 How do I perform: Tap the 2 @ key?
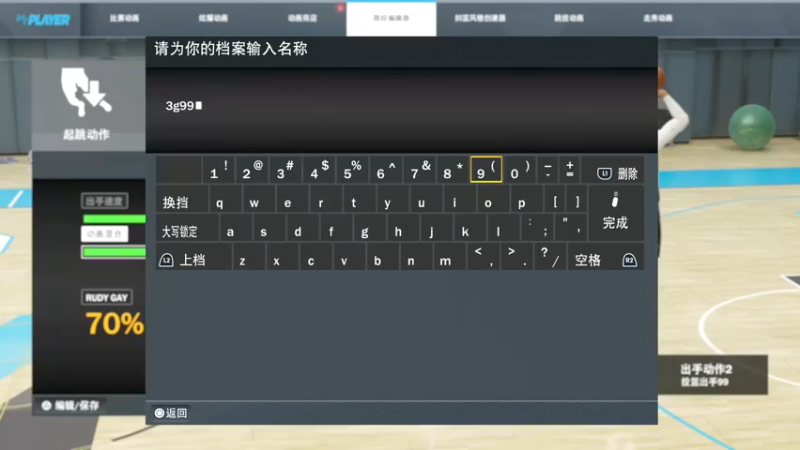pyautogui.click(x=252, y=170)
